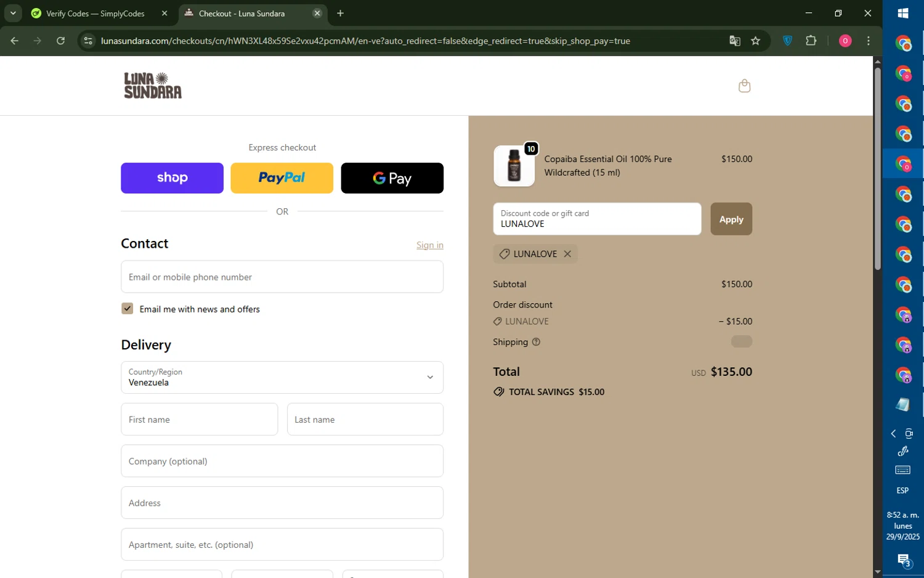Click the Company (optional) field
Viewport: 924px width, 578px height.
(x=282, y=461)
